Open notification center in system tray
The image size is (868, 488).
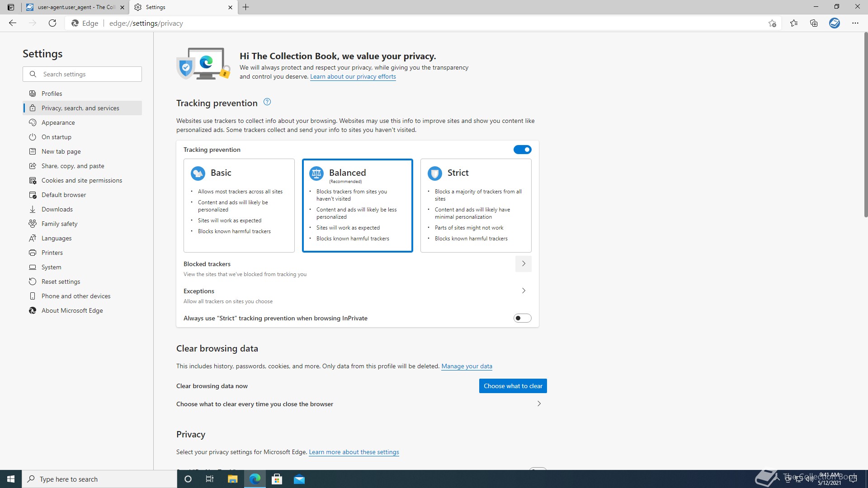click(x=853, y=479)
